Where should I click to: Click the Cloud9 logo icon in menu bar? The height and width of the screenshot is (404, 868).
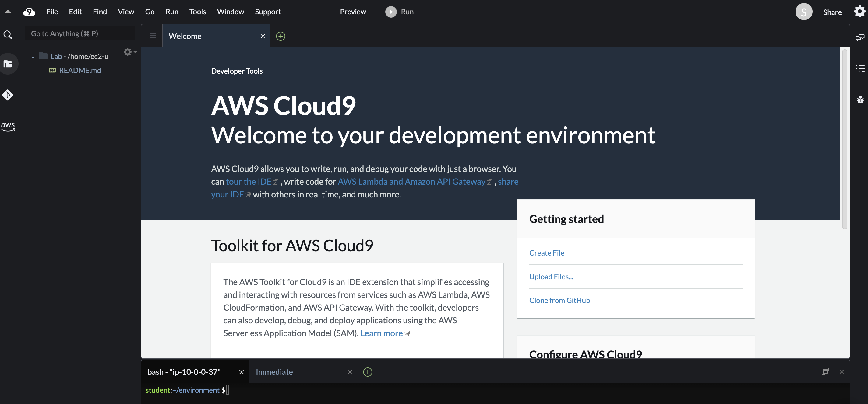(29, 12)
